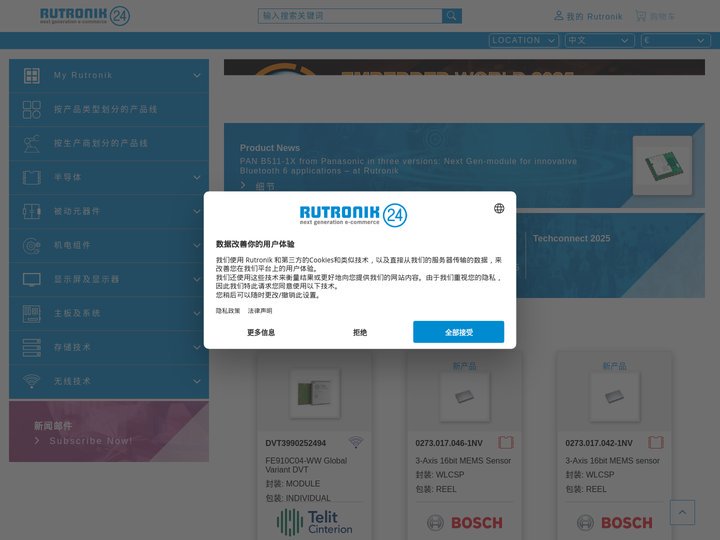
Task: Click product image for DVT3990252494
Action: pyautogui.click(x=315, y=394)
